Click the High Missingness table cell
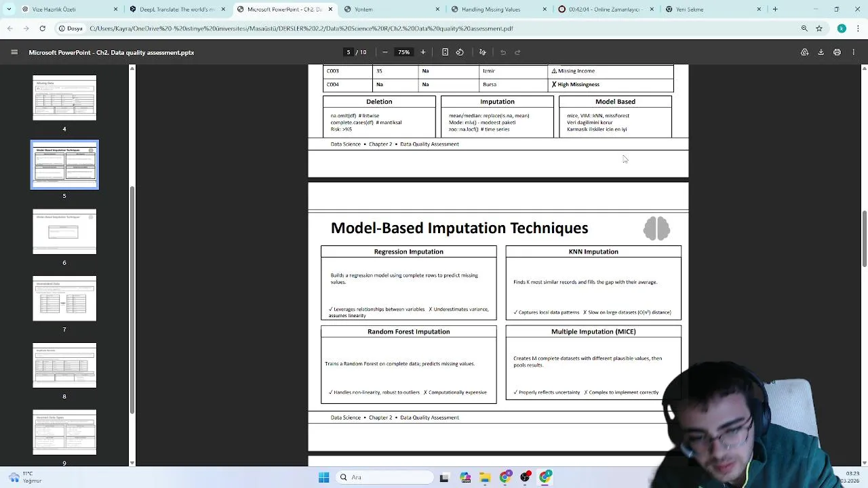868x488 pixels. click(610, 85)
